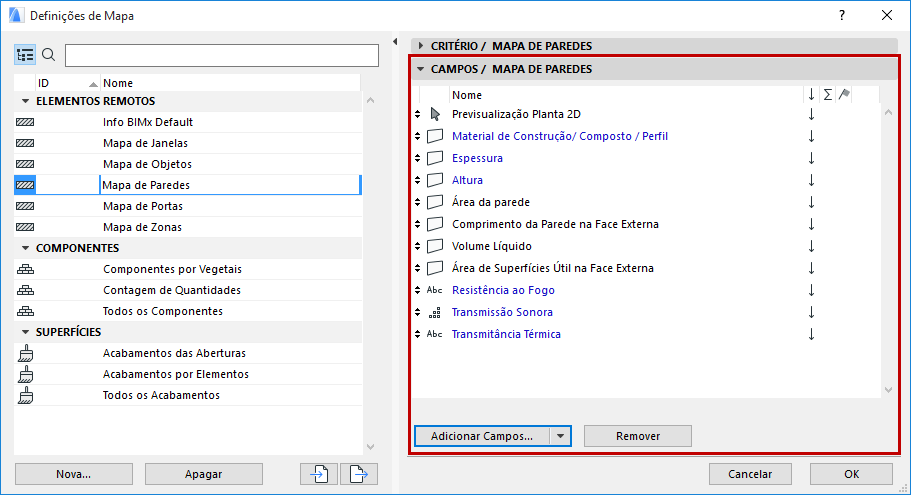Select Mapa de Portas in the list

142,206
